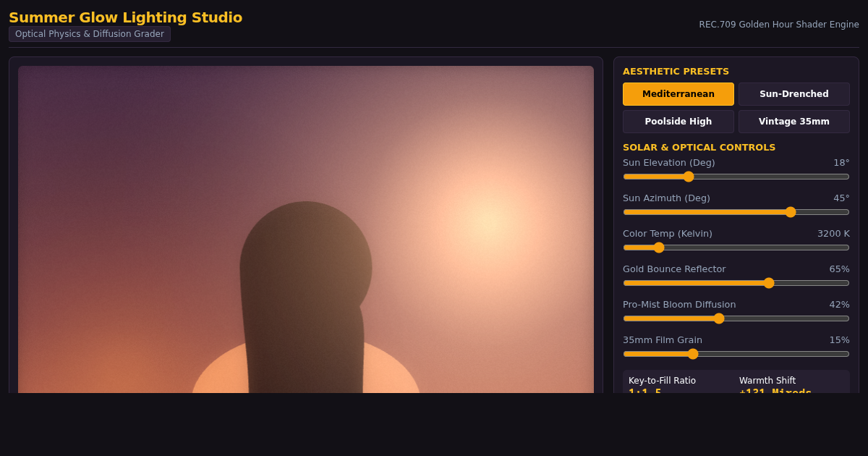868x456 pixels.
Task: Click the Sun Azimuth (Deg) label
Action: click(x=666, y=198)
